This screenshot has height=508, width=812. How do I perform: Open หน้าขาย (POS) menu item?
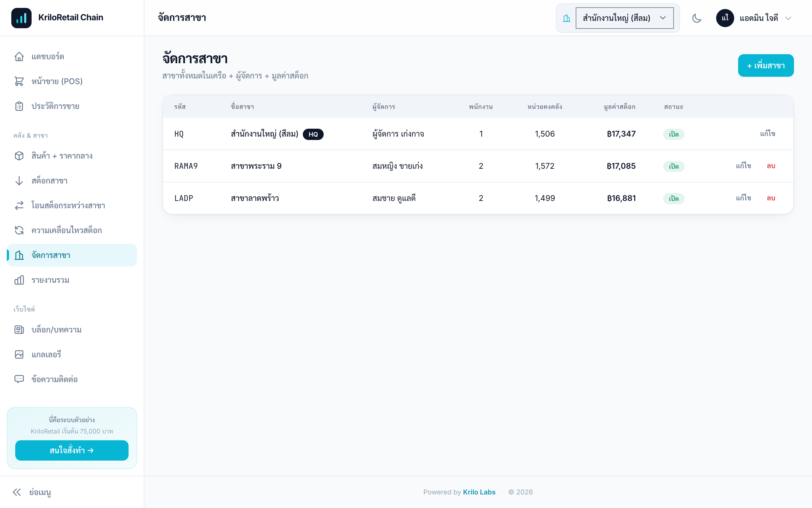click(x=72, y=81)
